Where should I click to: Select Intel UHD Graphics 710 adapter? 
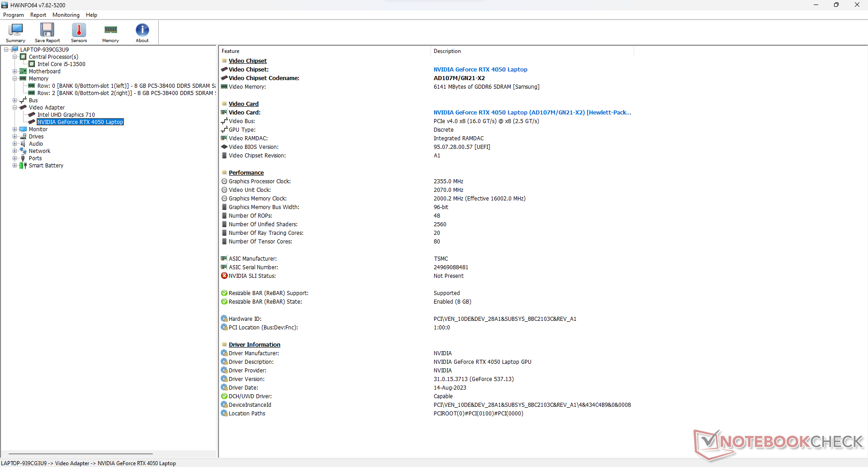point(66,115)
